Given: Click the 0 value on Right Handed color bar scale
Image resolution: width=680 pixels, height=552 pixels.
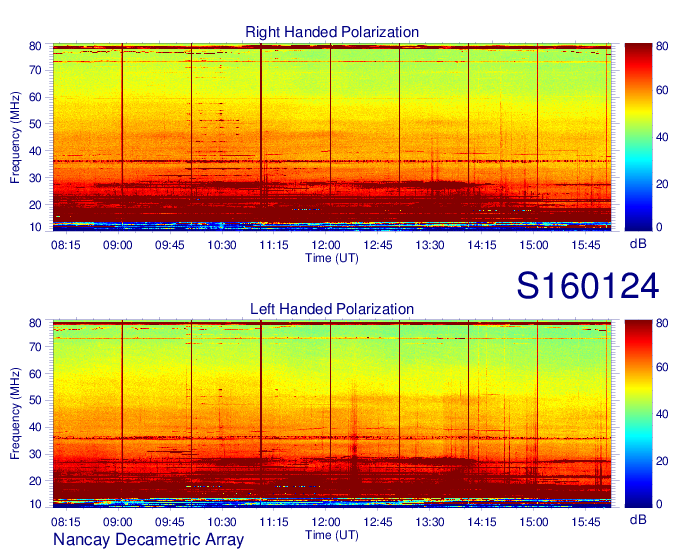Looking at the screenshot, I should (x=659, y=227).
